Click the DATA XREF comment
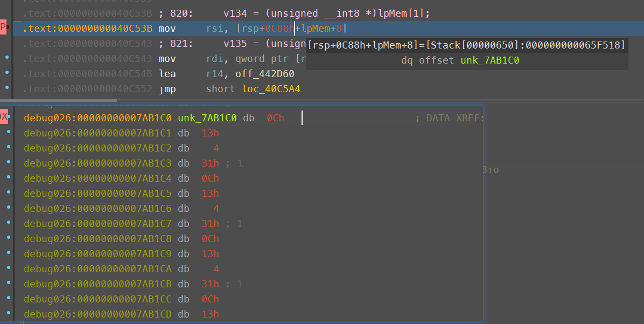644x324 pixels. [x=449, y=118]
